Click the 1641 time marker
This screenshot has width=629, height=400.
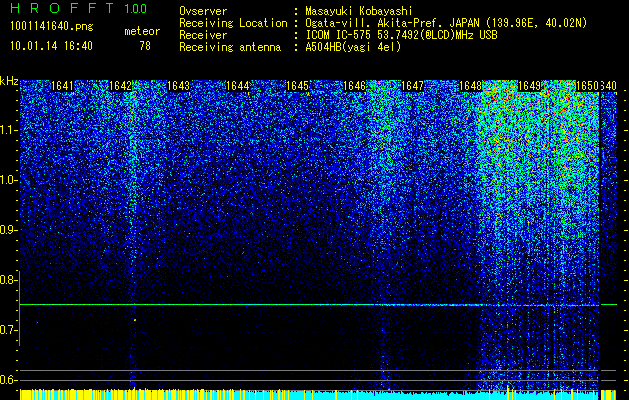pyautogui.click(x=63, y=86)
